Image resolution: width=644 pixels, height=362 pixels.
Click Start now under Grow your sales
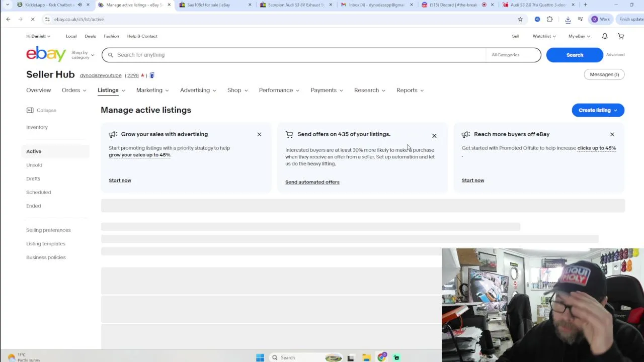[x=120, y=180]
